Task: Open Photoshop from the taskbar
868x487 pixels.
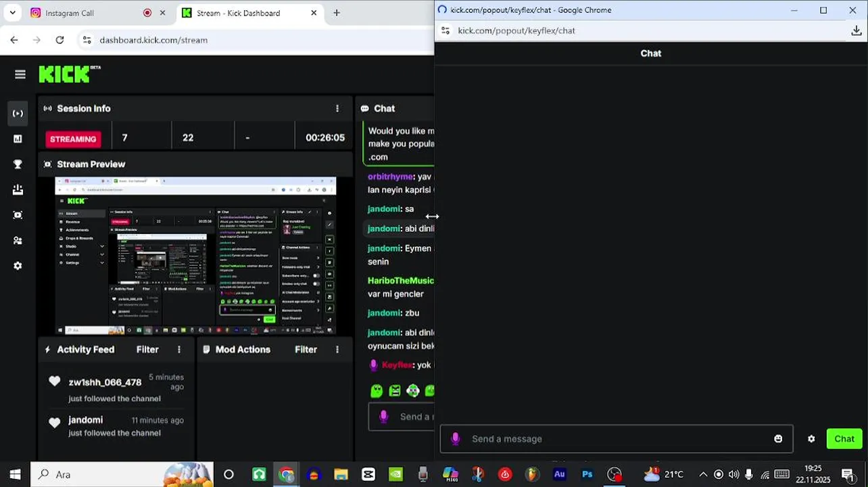Action: point(587,474)
